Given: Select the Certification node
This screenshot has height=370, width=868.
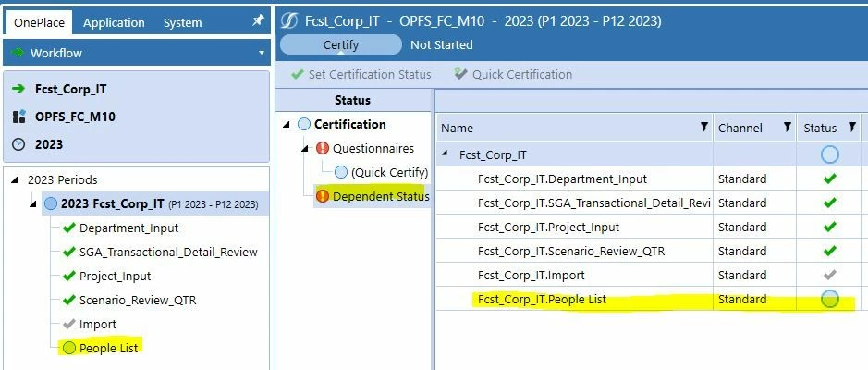Looking at the screenshot, I should pos(349,124).
